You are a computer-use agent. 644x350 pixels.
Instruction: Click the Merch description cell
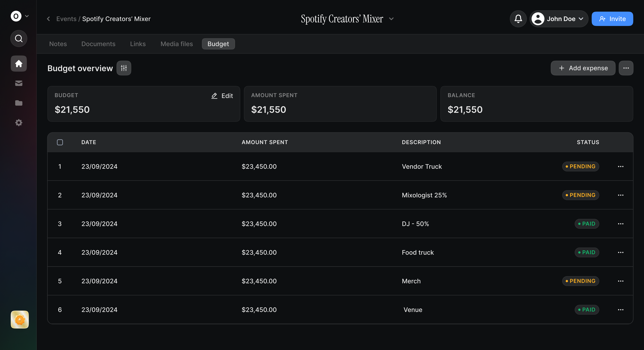click(411, 281)
